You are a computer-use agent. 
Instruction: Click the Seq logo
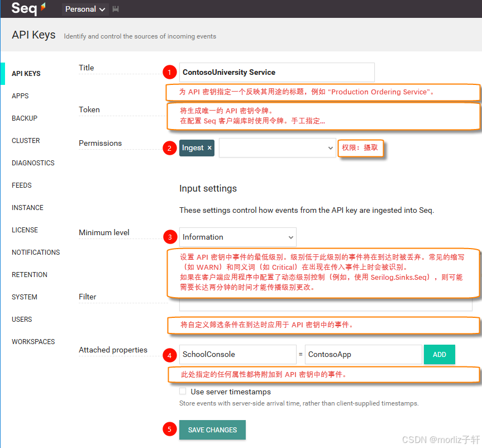[28, 8]
